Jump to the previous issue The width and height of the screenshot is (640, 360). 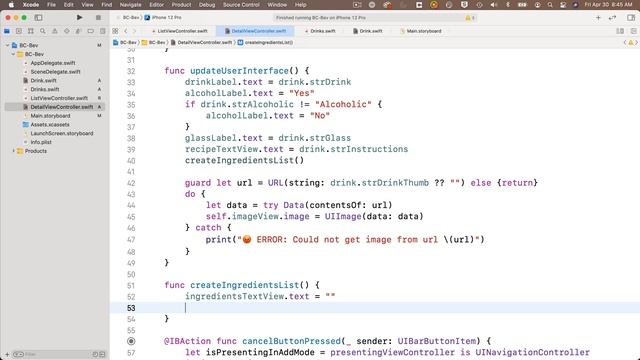point(624,42)
